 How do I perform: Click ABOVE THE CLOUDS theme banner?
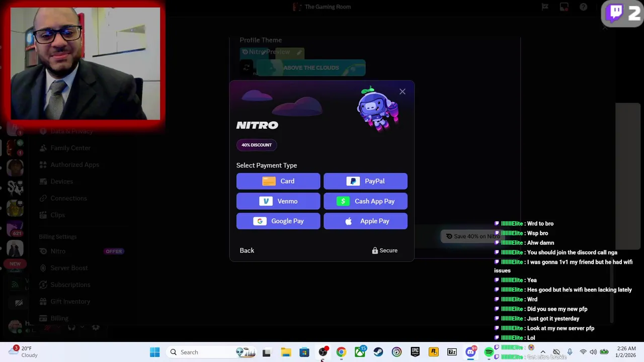click(x=311, y=68)
